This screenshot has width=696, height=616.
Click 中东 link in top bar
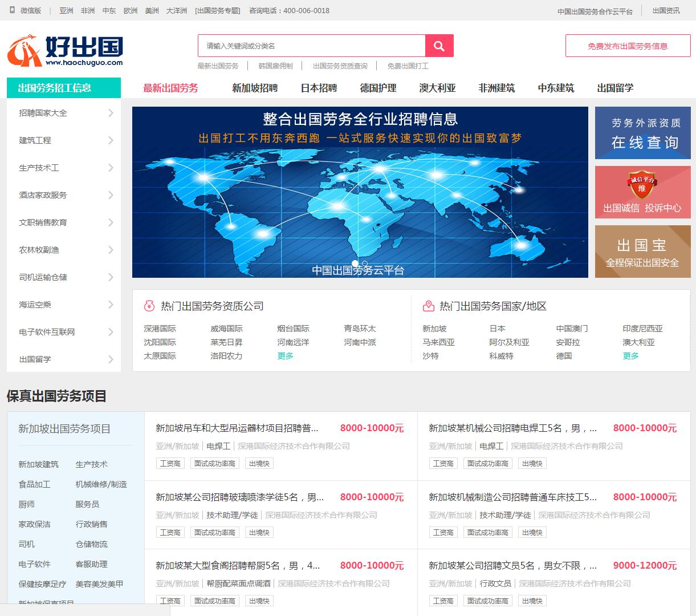(109, 11)
